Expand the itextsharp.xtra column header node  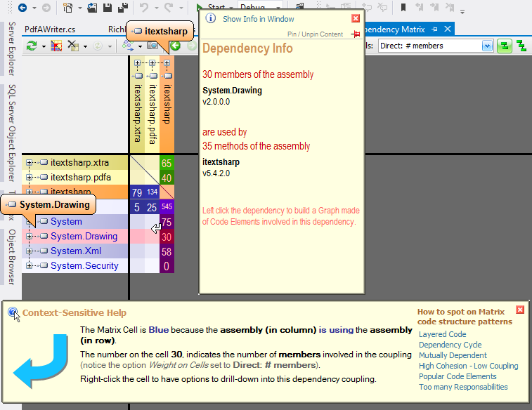(x=138, y=63)
